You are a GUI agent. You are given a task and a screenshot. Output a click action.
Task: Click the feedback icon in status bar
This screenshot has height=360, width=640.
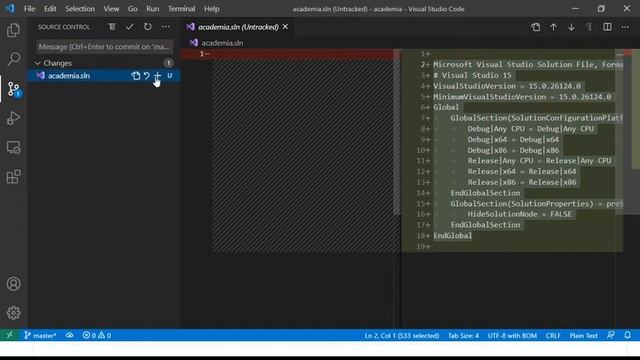(611, 336)
